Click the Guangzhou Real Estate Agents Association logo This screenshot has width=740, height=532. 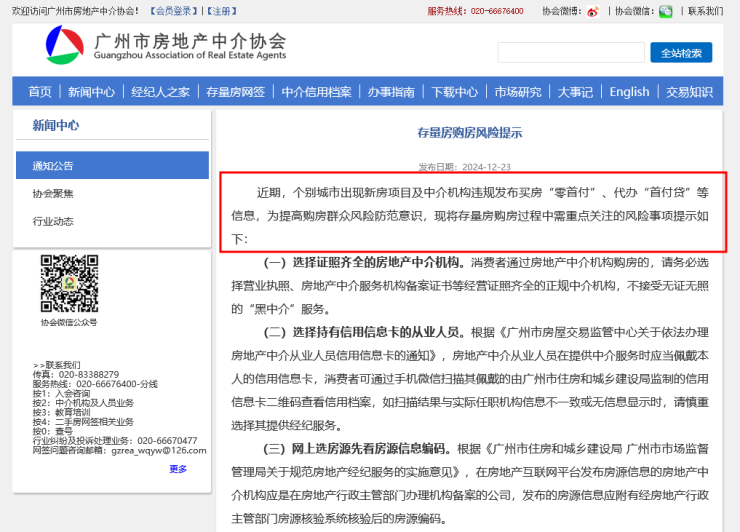(66, 46)
